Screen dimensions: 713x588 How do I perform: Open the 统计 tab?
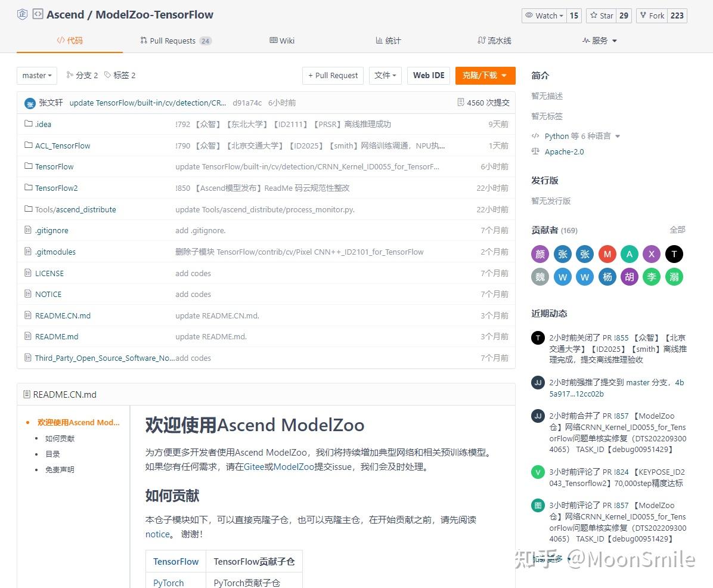(x=387, y=40)
